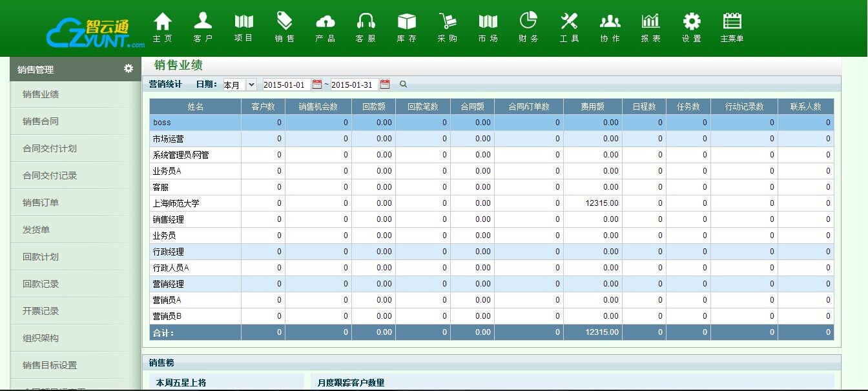
Task: Open the Customer Service (客服) headset icon
Action: (366, 22)
